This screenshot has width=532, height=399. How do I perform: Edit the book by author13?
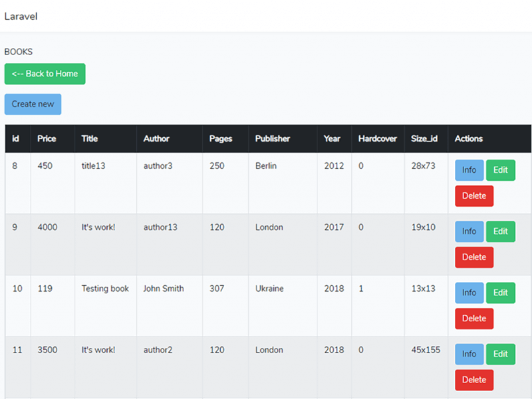tap(500, 231)
